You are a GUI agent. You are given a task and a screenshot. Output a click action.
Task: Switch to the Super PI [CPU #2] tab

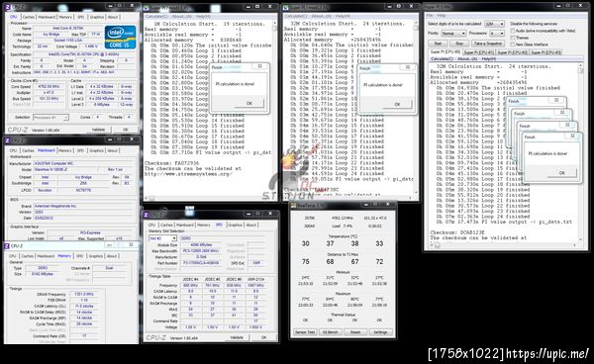tap(513, 52)
